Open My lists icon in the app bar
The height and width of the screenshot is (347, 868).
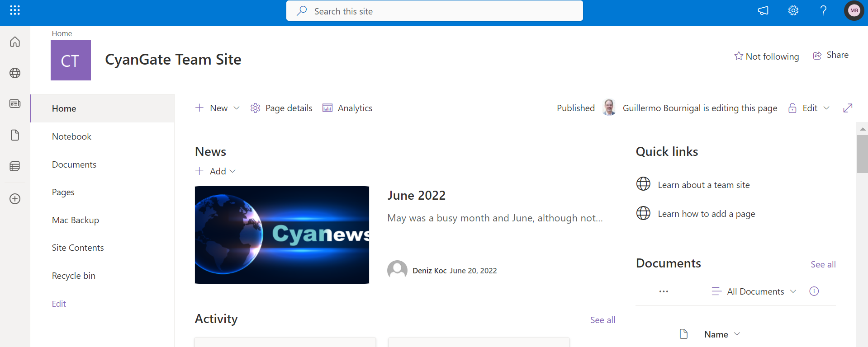15,166
